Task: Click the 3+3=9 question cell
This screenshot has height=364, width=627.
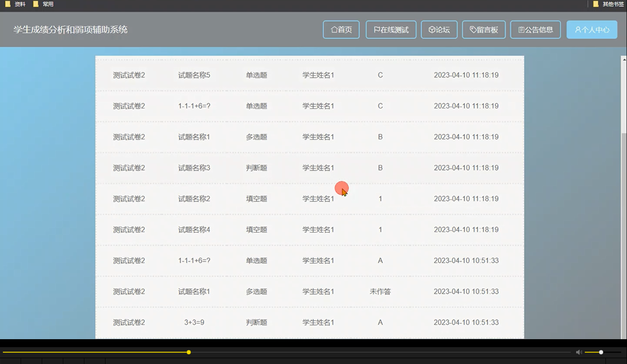Action: tap(194, 322)
